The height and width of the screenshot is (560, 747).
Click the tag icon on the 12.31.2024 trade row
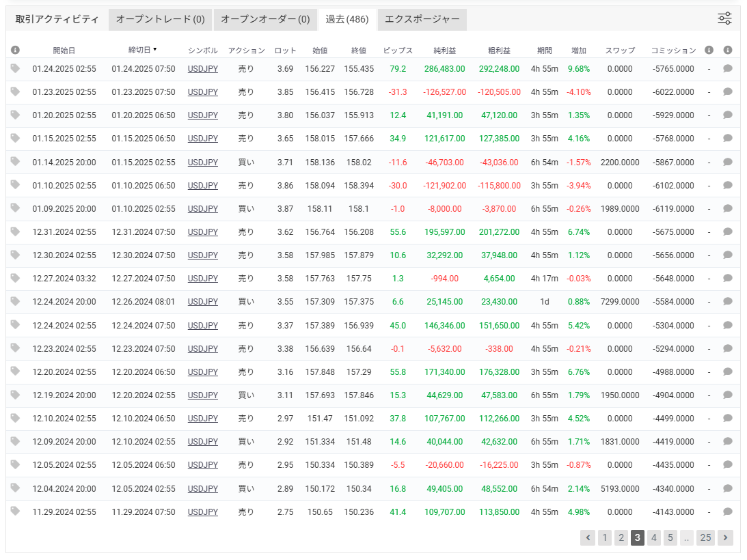(x=15, y=232)
